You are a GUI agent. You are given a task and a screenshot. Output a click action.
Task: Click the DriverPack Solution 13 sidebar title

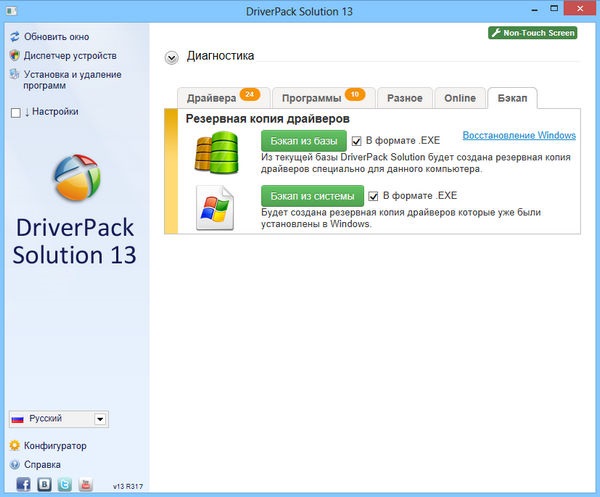75,241
